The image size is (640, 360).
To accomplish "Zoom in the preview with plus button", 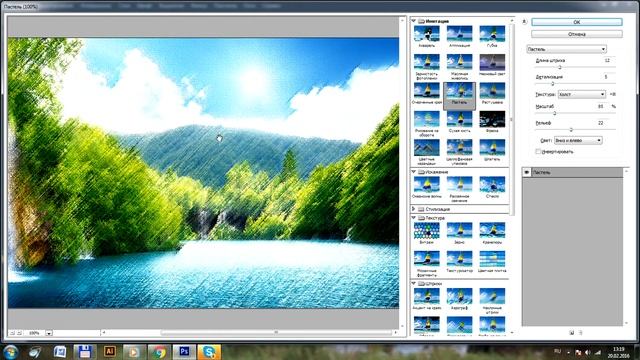I will point(19,333).
